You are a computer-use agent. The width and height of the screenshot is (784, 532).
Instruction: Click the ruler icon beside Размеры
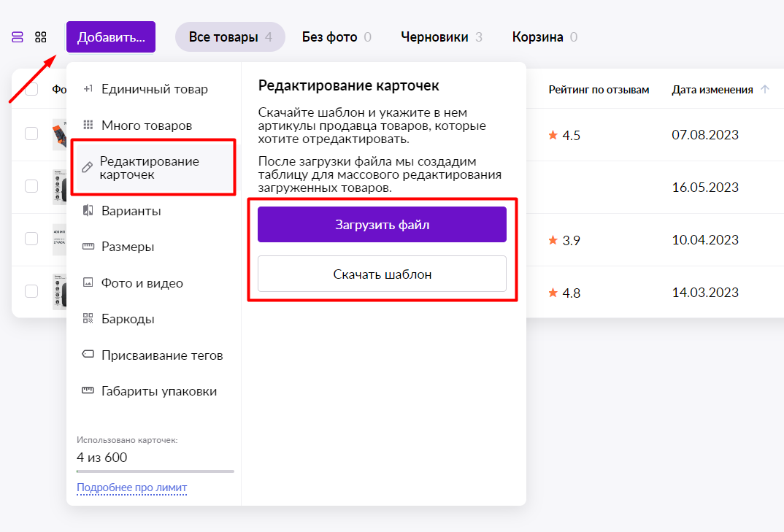(x=88, y=247)
